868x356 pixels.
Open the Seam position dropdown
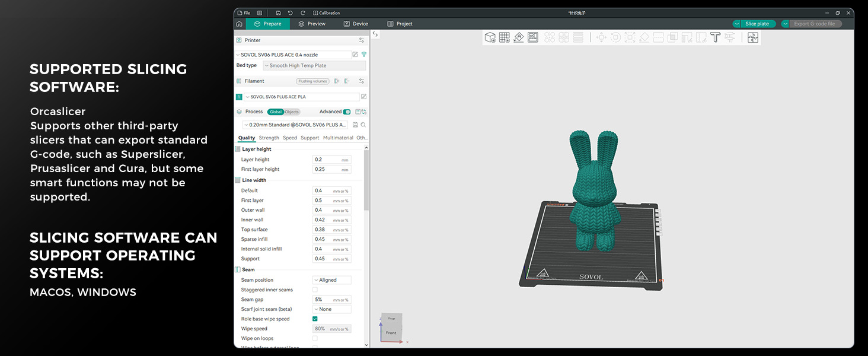coord(331,280)
